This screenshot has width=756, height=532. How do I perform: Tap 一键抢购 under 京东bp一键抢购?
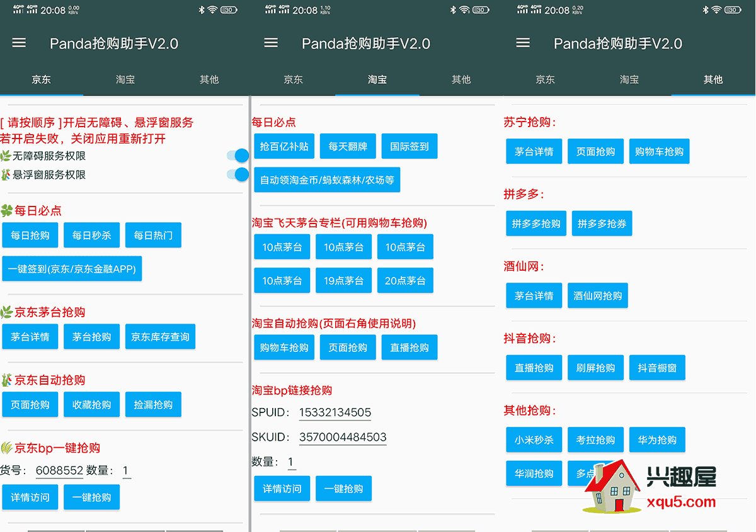[x=92, y=497]
